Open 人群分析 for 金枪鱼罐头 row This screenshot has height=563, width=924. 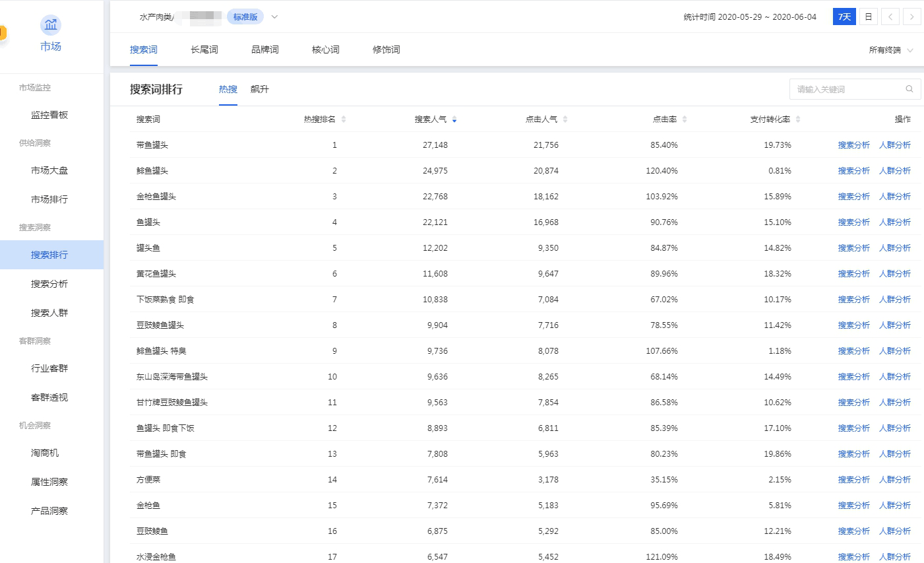pyautogui.click(x=894, y=197)
